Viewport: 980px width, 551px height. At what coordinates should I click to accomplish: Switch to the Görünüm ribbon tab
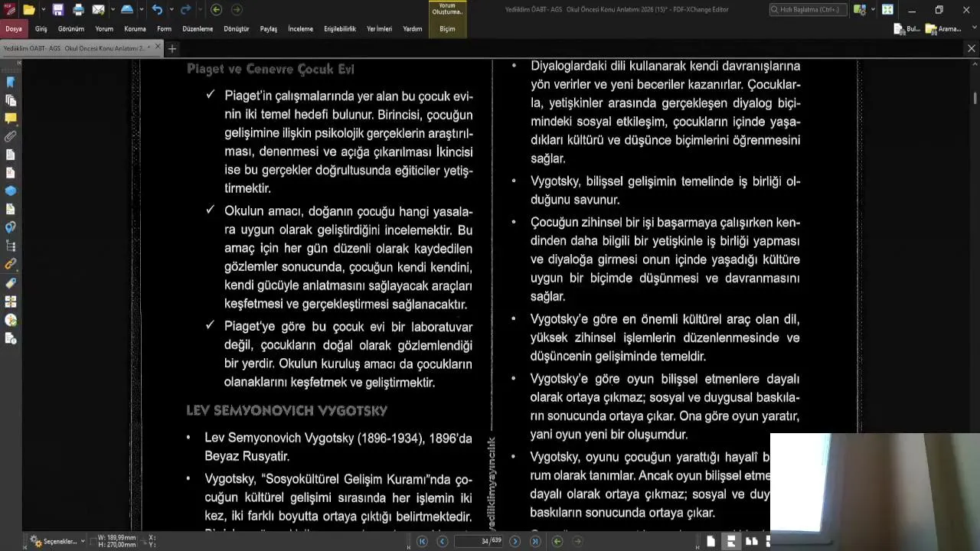point(71,29)
